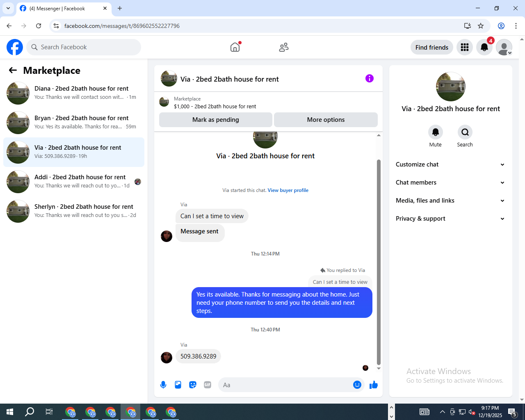The height and width of the screenshot is (420, 525).
Task: Expand Privacy & support section
Action: [x=450, y=219]
